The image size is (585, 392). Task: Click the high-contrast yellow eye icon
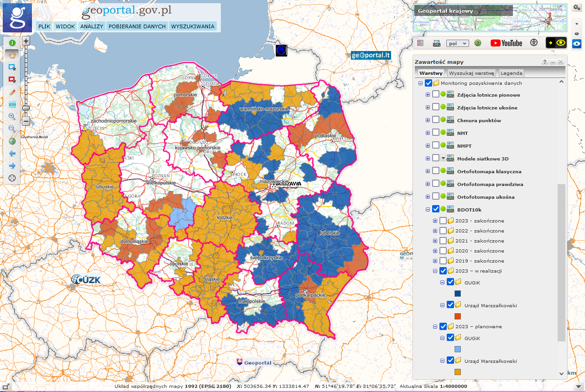[x=556, y=43]
